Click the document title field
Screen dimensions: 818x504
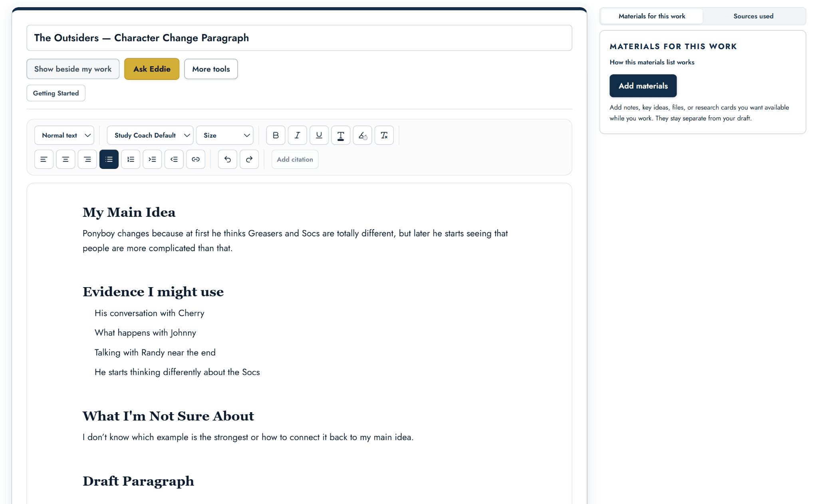pos(299,38)
